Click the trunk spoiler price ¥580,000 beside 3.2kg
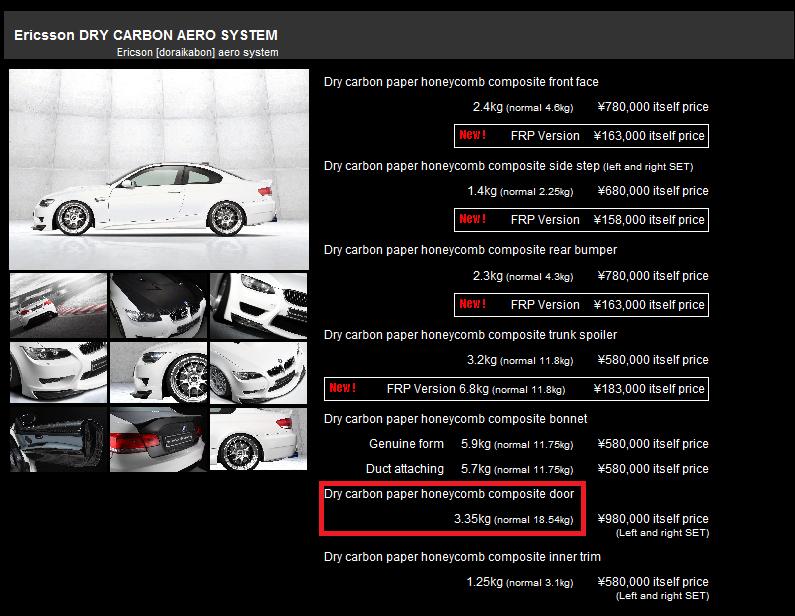 click(653, 360)
